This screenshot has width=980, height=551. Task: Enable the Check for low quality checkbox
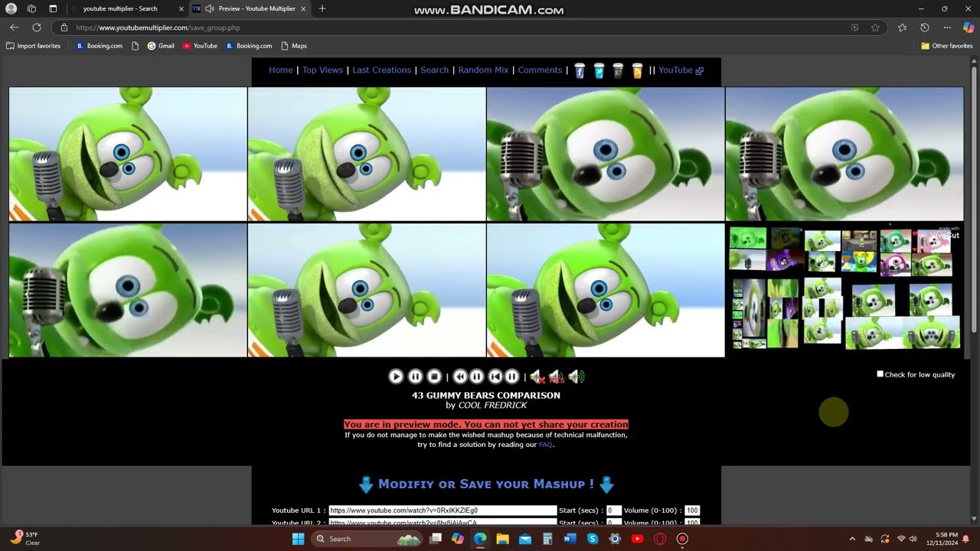click(880, 374)
